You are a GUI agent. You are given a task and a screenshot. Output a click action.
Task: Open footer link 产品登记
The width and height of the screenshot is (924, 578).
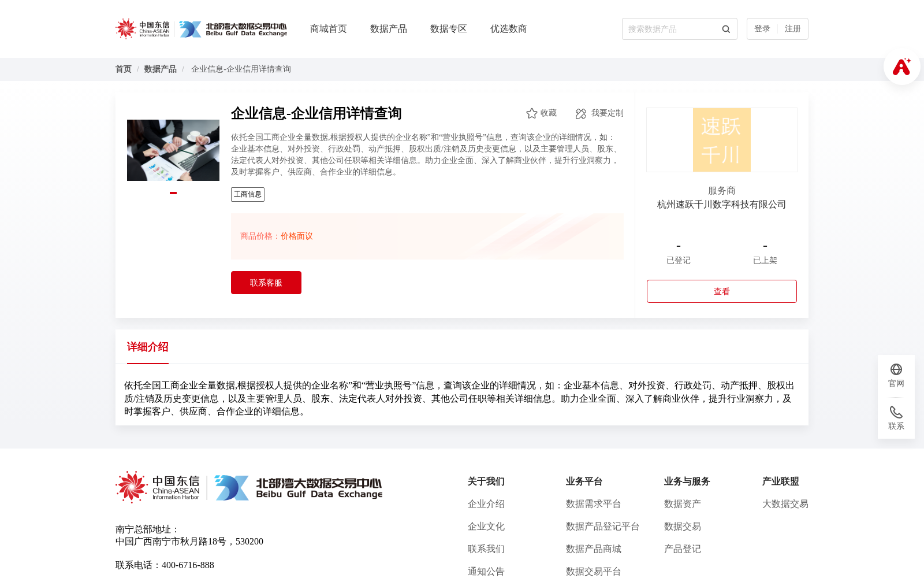[x=683, y=549]
